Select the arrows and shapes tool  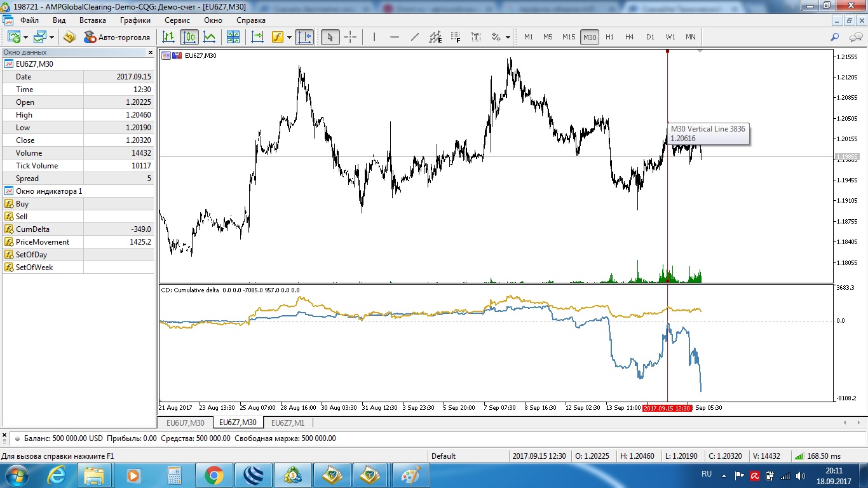click(496, 37)
